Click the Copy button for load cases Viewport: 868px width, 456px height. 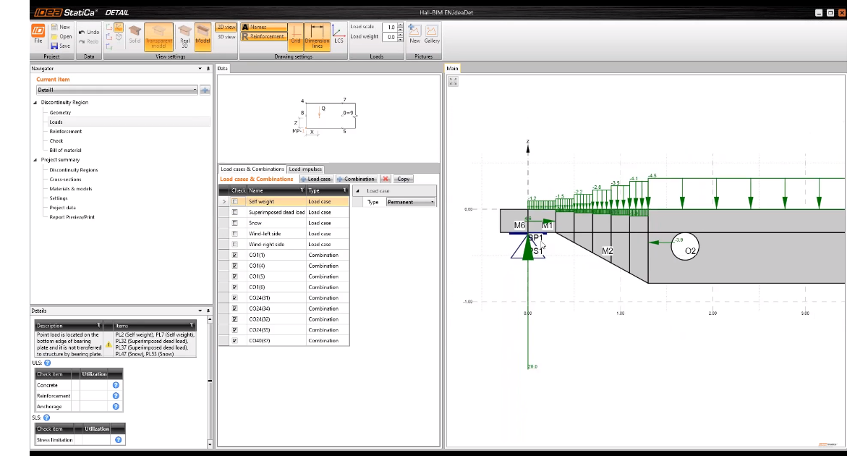coord(404,179)
